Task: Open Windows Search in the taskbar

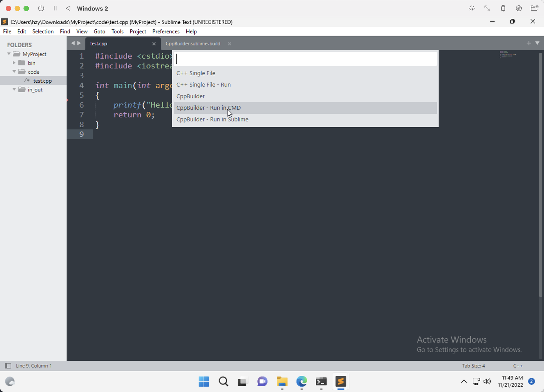Action: pyautogui.click(x=223, y=381)
